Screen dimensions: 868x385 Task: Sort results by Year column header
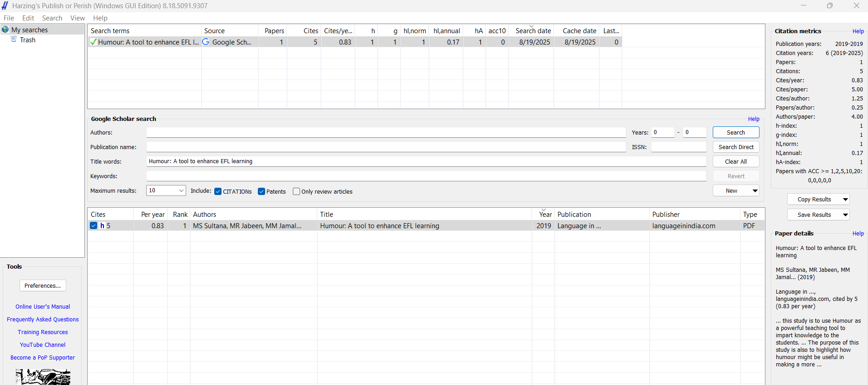pos(543,215)
